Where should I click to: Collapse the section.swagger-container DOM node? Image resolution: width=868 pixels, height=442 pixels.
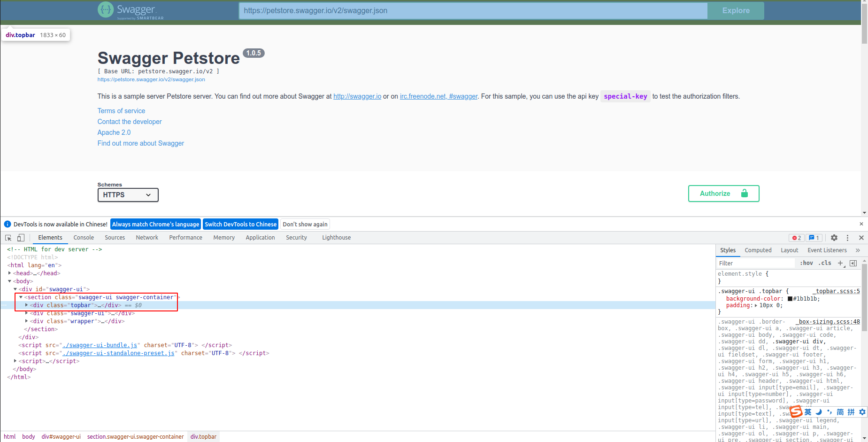point(21,297)
